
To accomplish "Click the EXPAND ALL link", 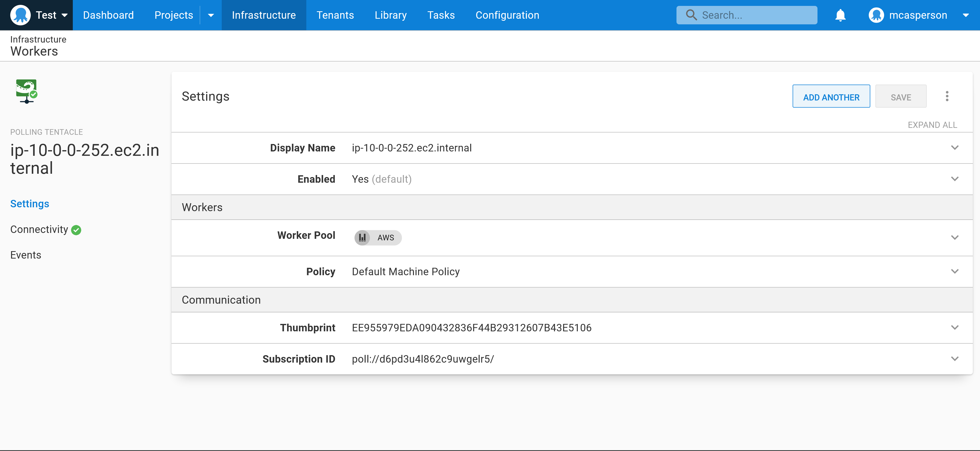I will click(932, 125).
